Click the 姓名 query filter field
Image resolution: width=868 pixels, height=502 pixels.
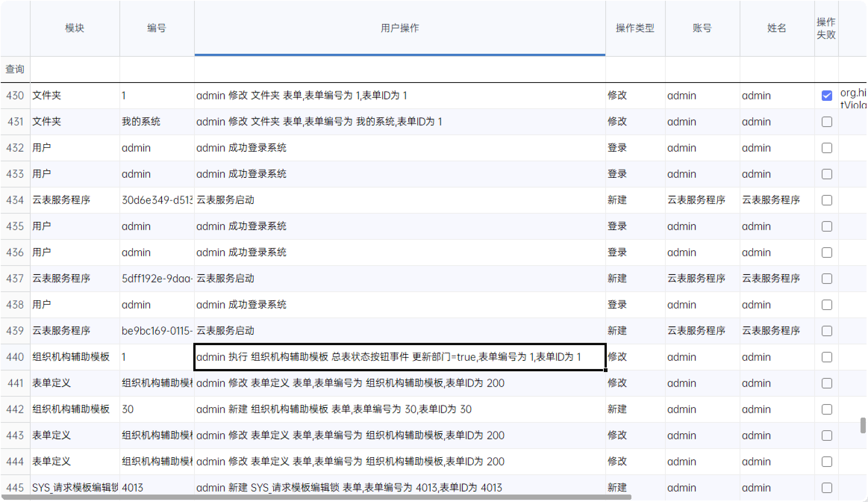tap(777, 69)
